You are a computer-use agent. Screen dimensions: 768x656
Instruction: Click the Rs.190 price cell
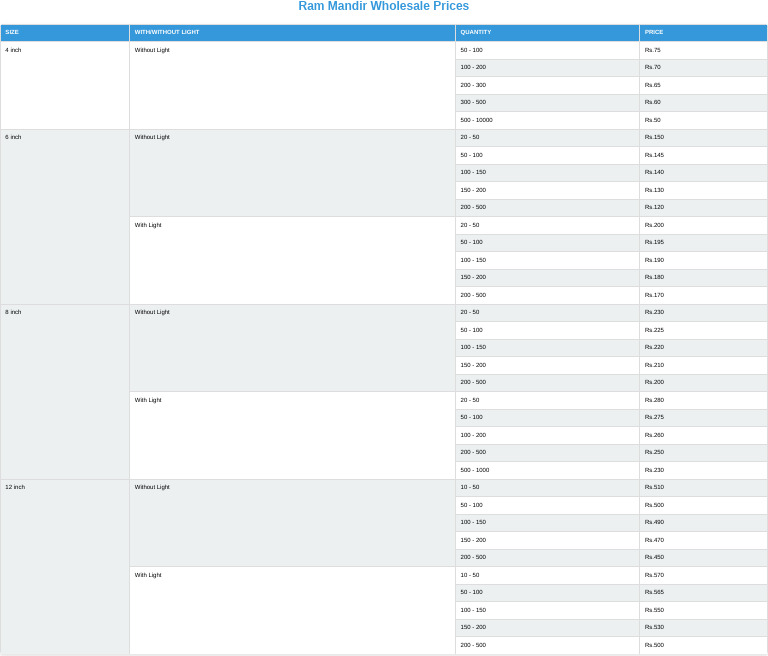703,260
